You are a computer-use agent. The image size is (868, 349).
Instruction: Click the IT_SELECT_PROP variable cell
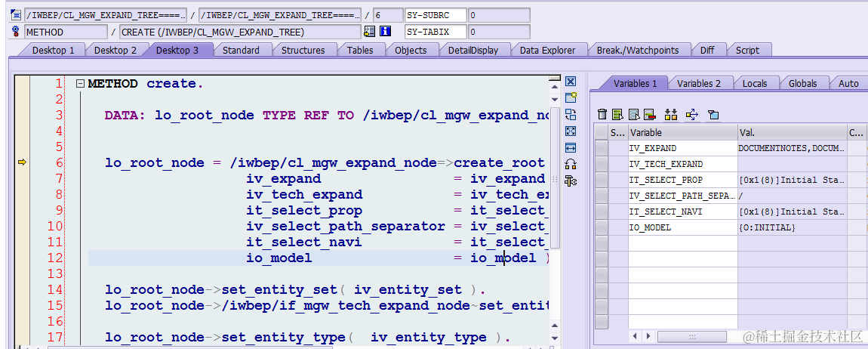pyautogui.click(x=682, y=180)
